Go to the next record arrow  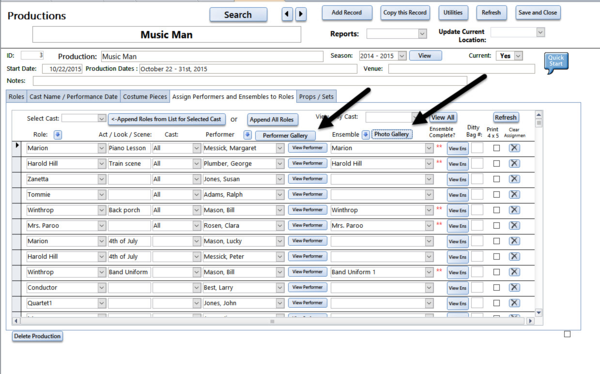tap(301, 15)
